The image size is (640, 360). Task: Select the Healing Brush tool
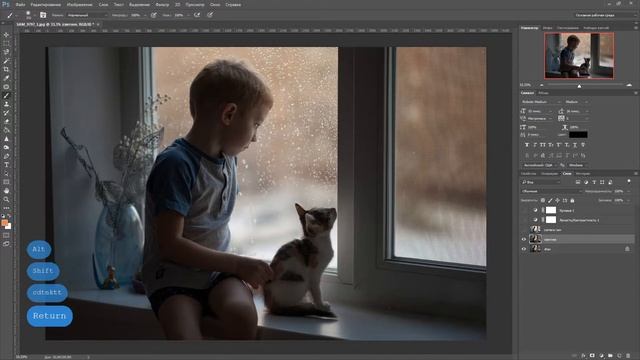[6, 87]
